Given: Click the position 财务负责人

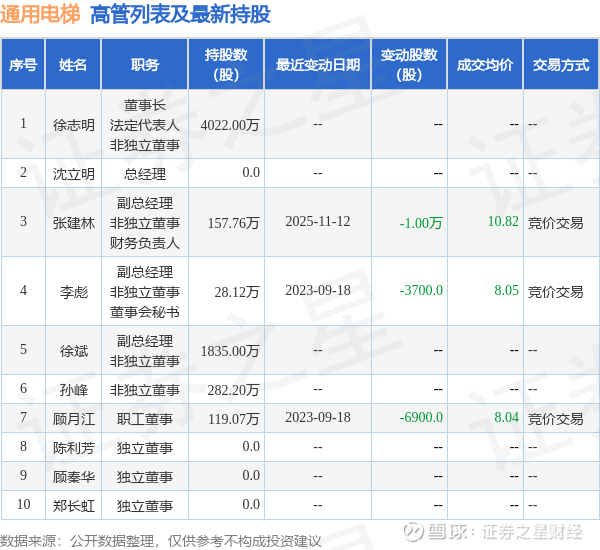Looking at the screenshot, I should click(x=145, y=243).
